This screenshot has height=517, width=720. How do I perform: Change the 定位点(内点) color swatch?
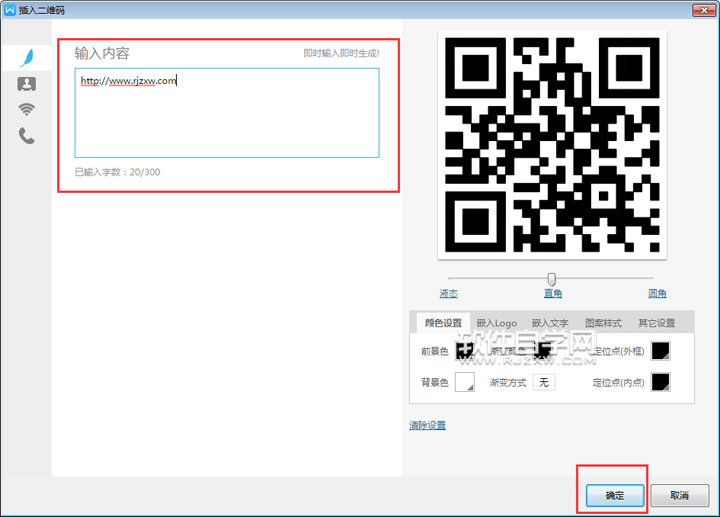tap(661, 382)
